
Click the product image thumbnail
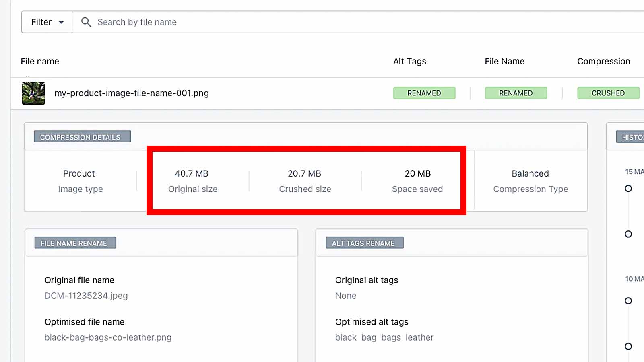point(33,93)
